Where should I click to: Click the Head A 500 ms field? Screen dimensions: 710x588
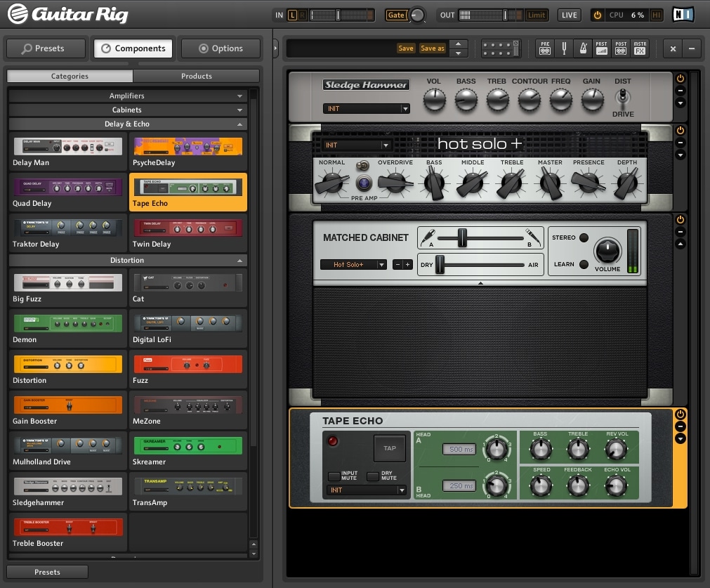459,449
